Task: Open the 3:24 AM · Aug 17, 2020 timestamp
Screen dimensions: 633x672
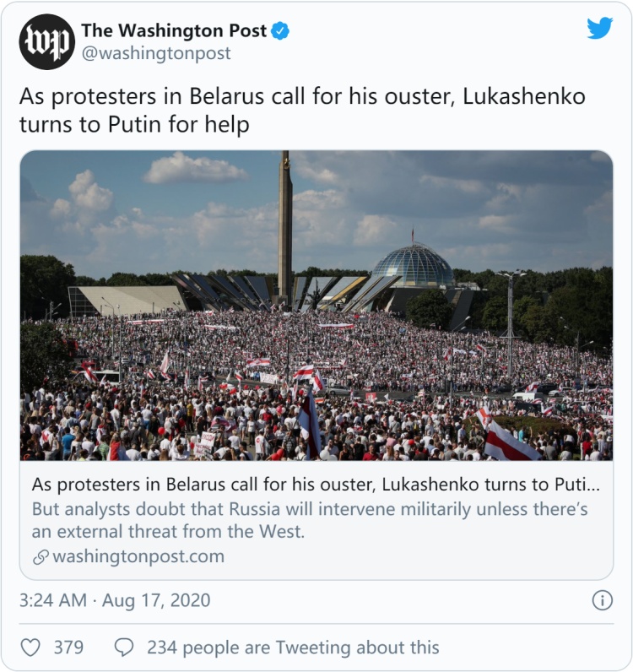Action: 115,600
